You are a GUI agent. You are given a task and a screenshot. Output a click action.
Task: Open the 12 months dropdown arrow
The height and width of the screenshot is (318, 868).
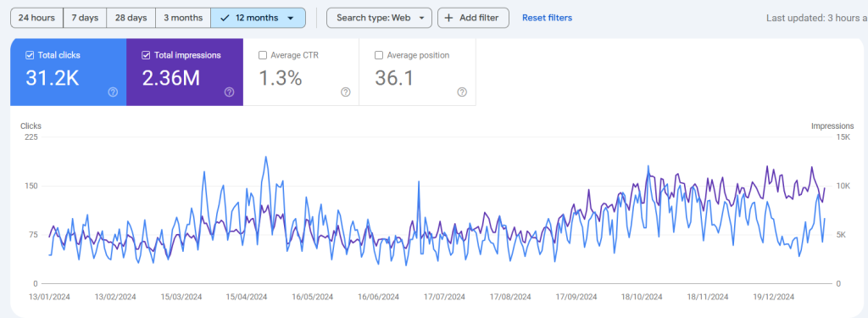(291, 18)
